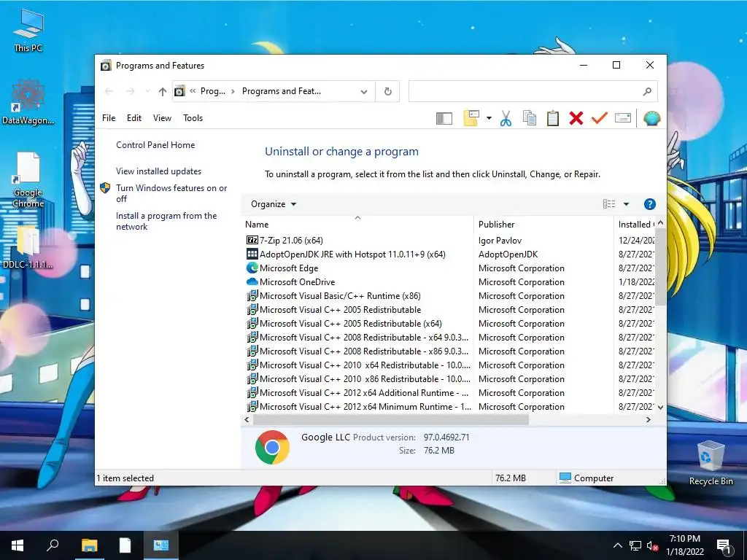Show hidden tray icons chevron

(617, 545)
